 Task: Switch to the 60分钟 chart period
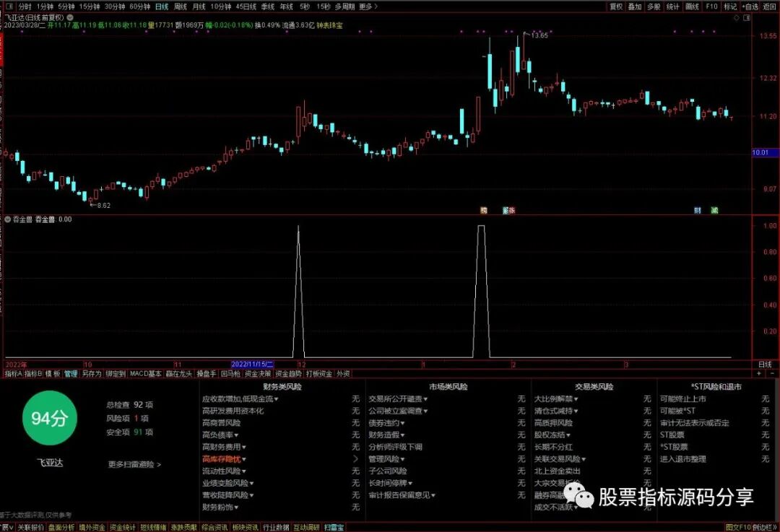[x=140, y=6]
